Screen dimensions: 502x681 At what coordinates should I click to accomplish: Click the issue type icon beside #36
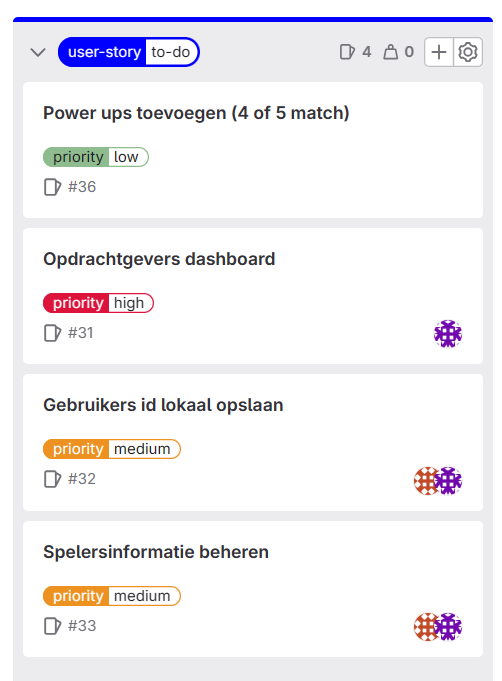[x=53, y=187]
